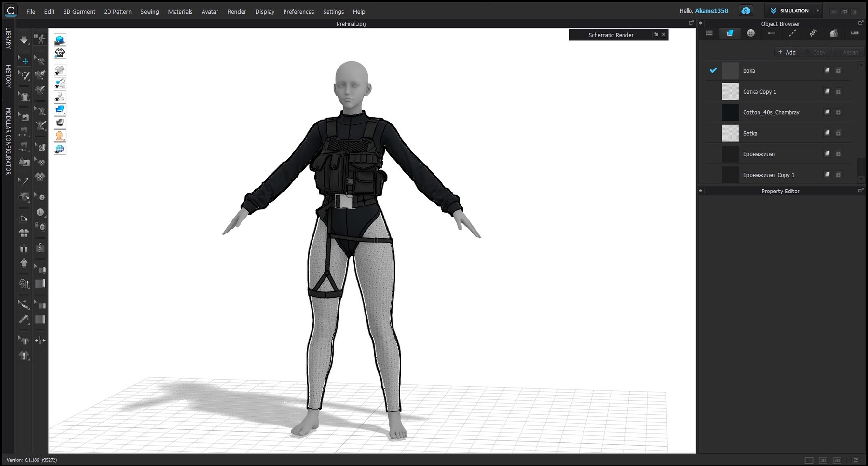The height and width of the screenshot is (466, 868).
Task: Open the Button tab in Object Browser
Action: click(750, 33)
